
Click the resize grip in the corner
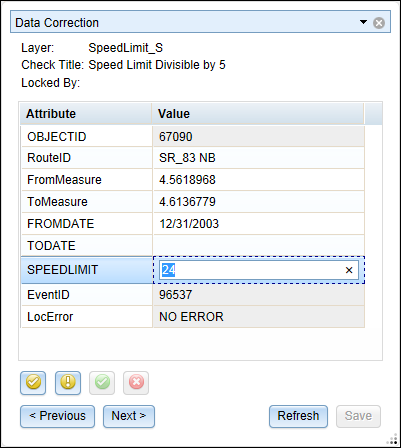coord(393,440)
